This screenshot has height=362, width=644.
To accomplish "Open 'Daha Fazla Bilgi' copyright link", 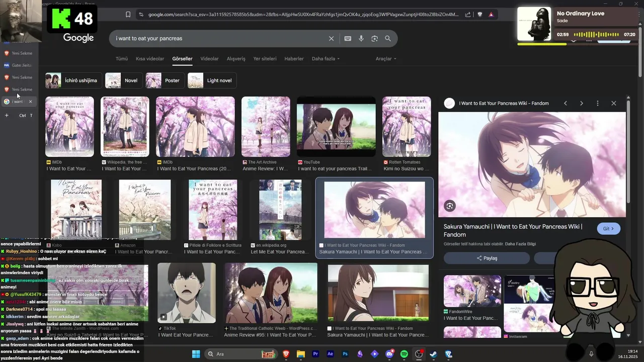I will tap(520, 244).
